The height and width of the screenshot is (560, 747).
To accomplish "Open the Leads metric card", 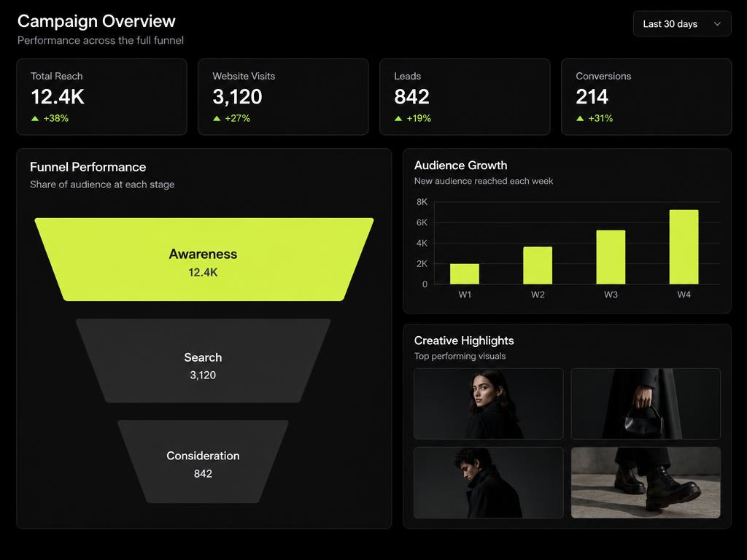I will (x=465, y=97).
